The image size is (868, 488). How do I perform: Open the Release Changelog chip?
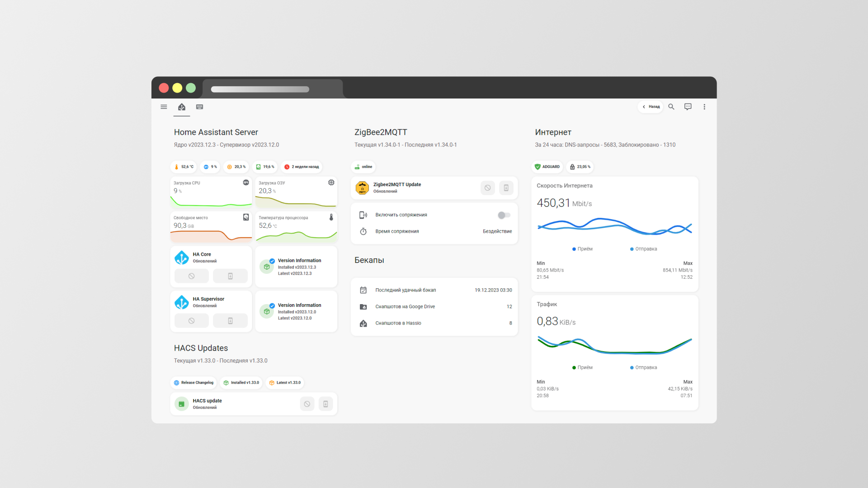click(x=193, y=383)
